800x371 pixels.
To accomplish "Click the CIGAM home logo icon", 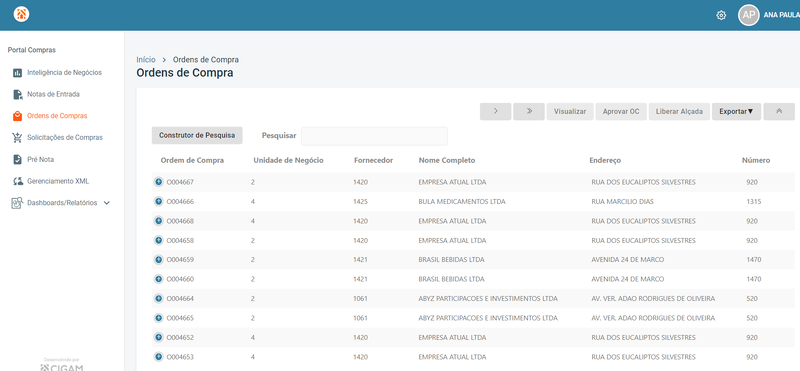I will point(21,14).
